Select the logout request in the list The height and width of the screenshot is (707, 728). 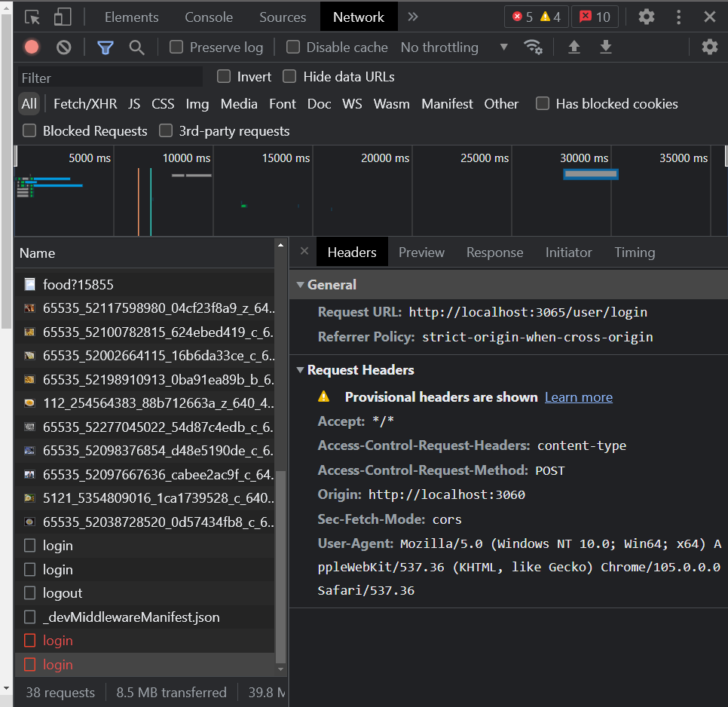[64, 593]
